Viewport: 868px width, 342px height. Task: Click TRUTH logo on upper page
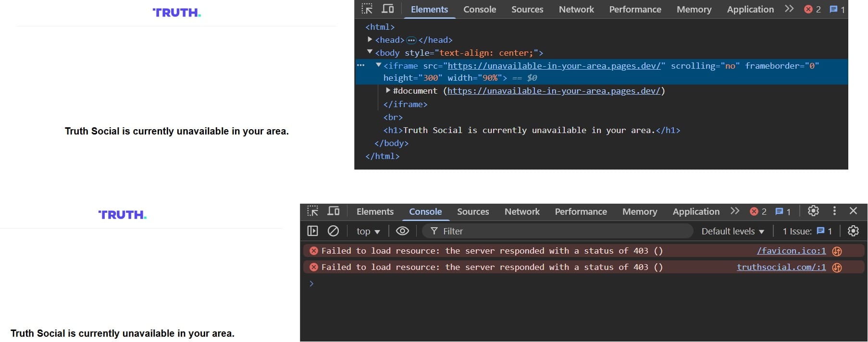coord(177,13)
